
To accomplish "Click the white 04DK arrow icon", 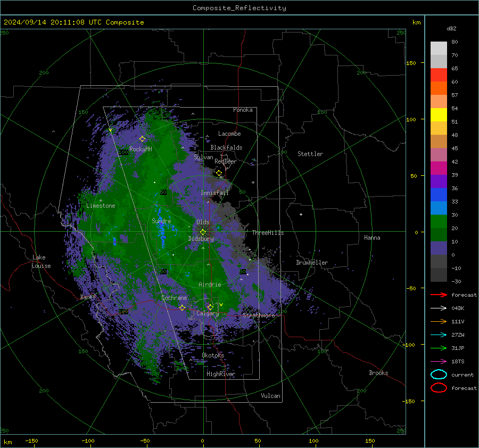I will click(439, 308).
